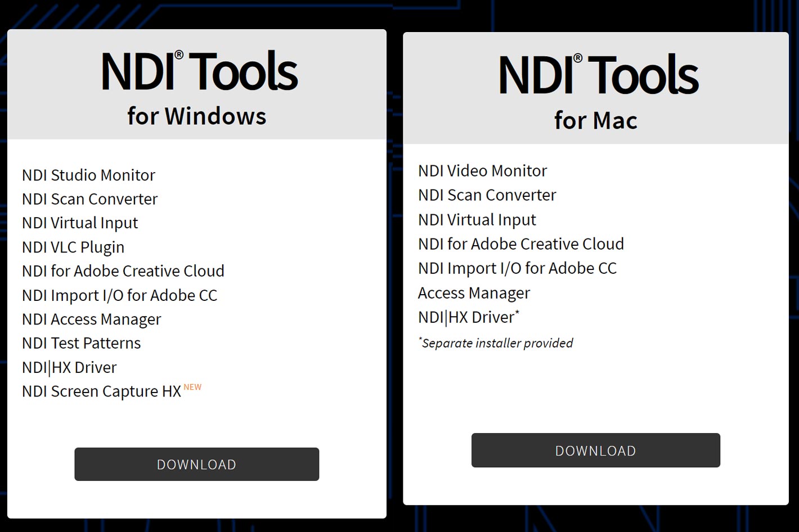This screenshot has width=799, height=532.
Task: Click NDI Virtual Input in the Mac column
Action: (477, 219)
